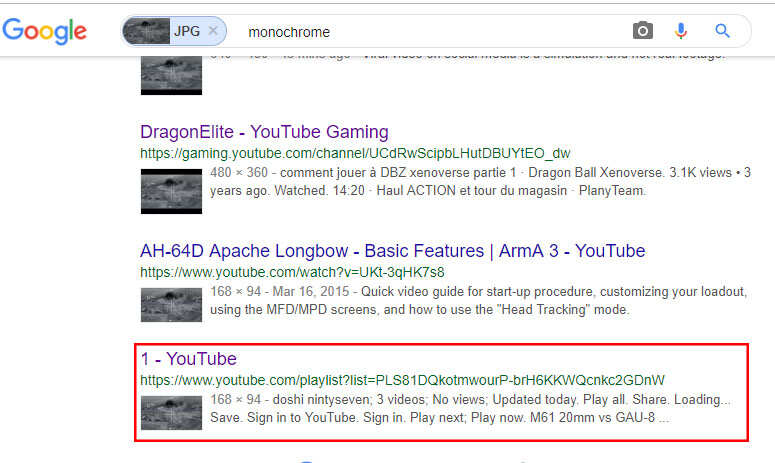The image size is (775, 463).
Task: Click the JPG label in the search chip
Action: pos(186,31)
